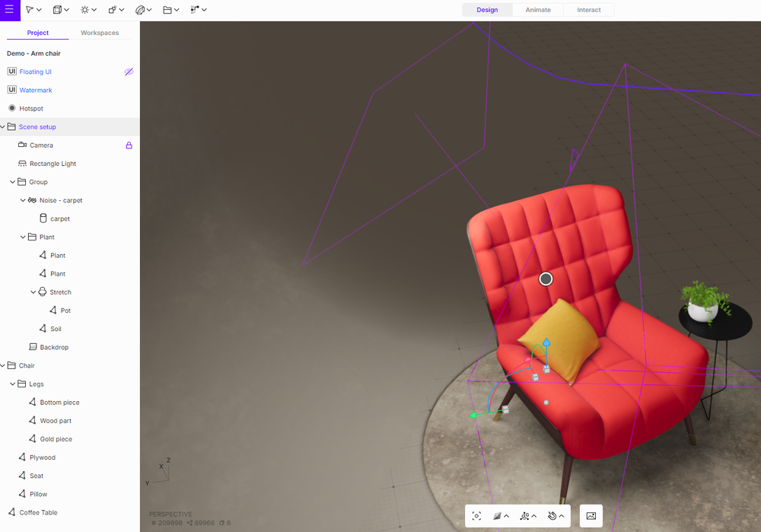Switch to the Animate mode tab
The height and width of the screenshot is (532, 761).
point(538,10)
